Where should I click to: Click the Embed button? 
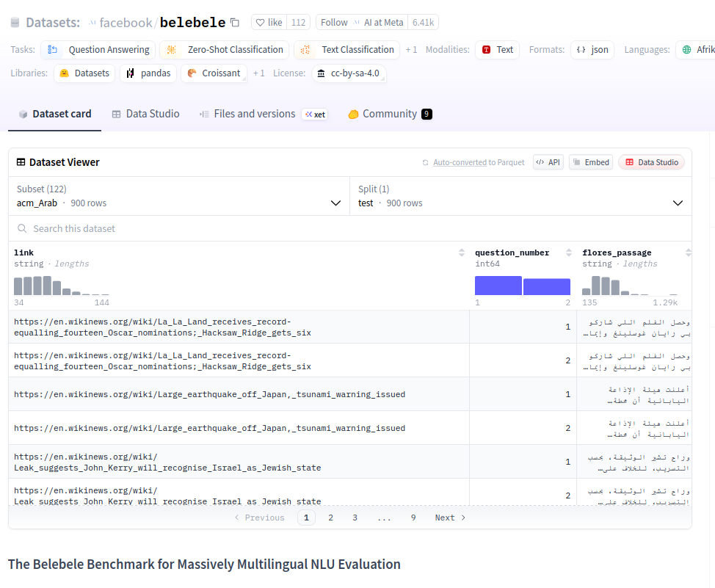pyautogui.click(x=592, y=162)
